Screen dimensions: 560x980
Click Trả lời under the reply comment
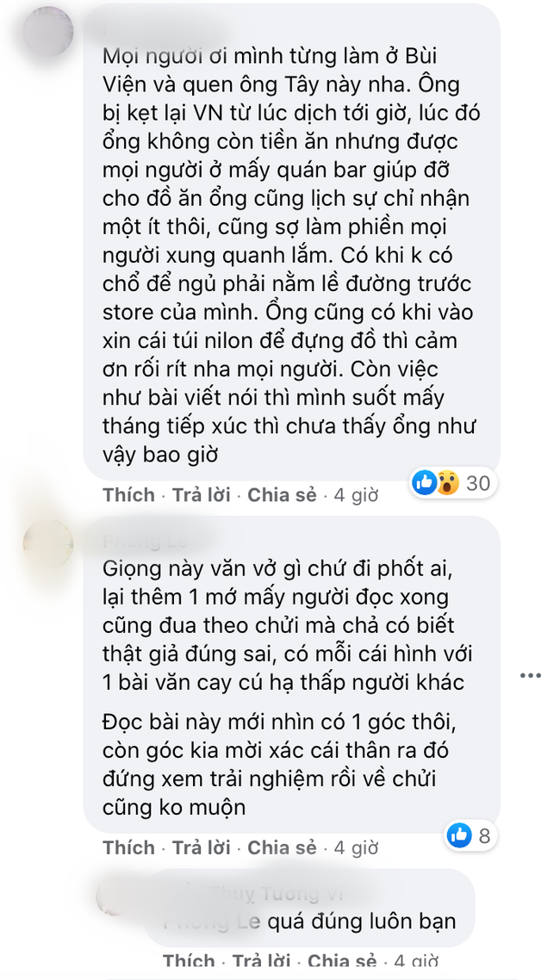coord(262,961)
